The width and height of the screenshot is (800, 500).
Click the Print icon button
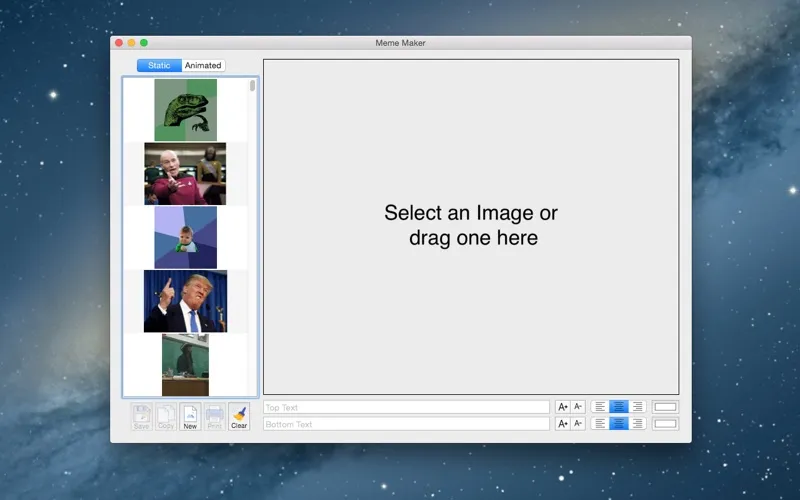[x=214, y=416]
